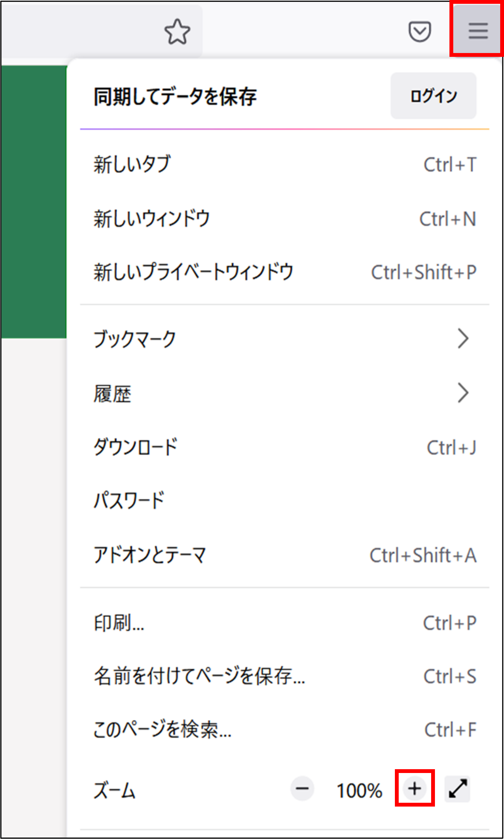Click the bookmark star icon
This screenshot has height=839, width=504.
point(177,32)
